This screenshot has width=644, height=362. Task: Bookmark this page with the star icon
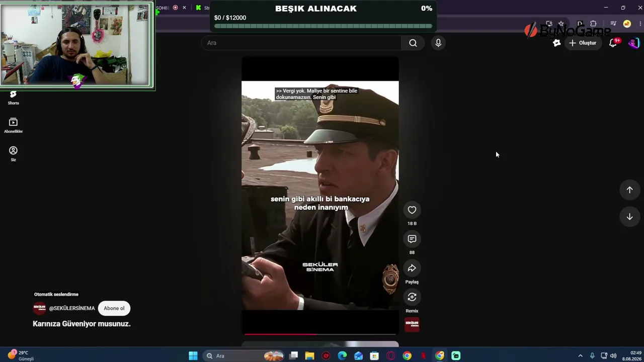pos(561,24)
